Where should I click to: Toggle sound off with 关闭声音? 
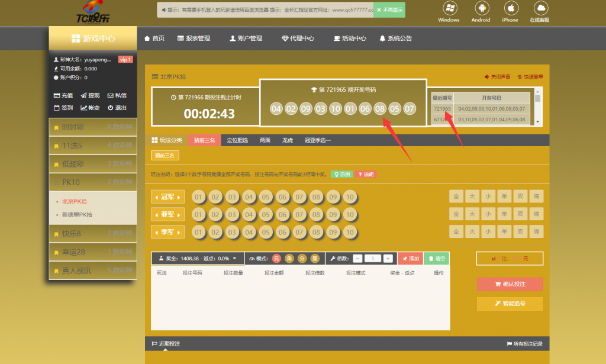497,76
